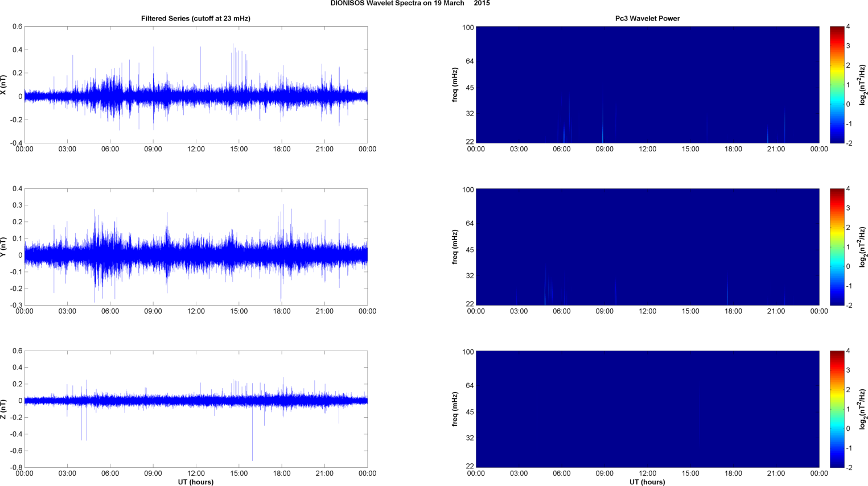Click 'freq (mHz)' label of top spectrogram
Viewport: 868px width, 486px height.
click(x=455, y=85)
